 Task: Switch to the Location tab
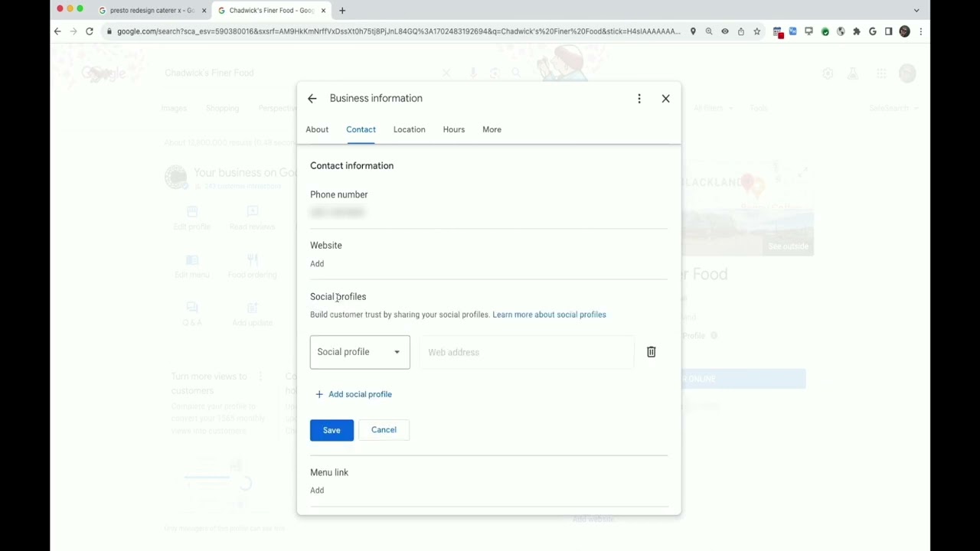pos(409,129)
